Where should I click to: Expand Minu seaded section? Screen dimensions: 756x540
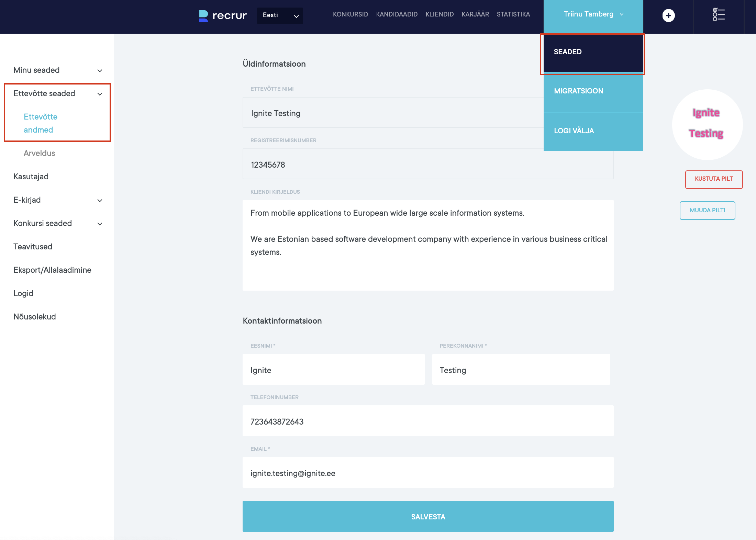coord(100,70)
